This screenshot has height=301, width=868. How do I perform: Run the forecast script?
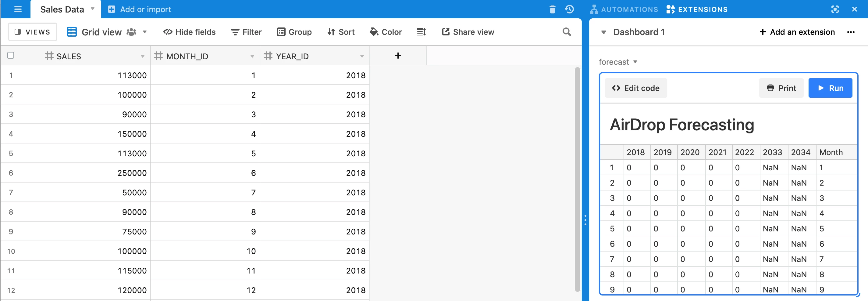pos(830,88)
